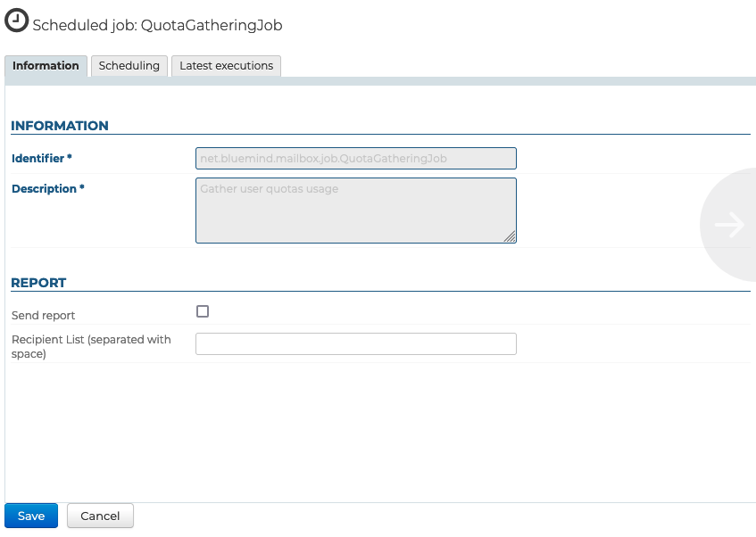Click the Description textarea resize handle
The image size is (756, 537).
[510, 237]
